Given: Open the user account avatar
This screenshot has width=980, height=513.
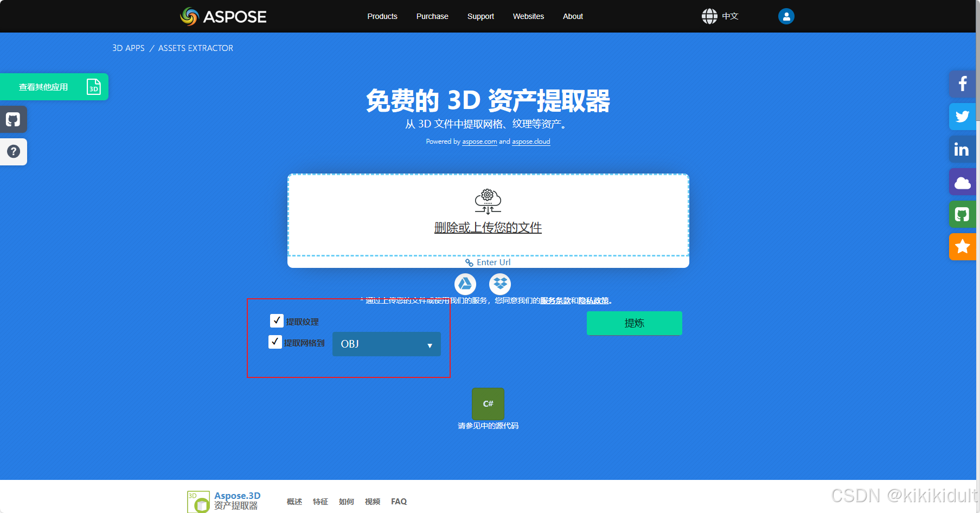Looking at the screenshot, I should (786, 16).
